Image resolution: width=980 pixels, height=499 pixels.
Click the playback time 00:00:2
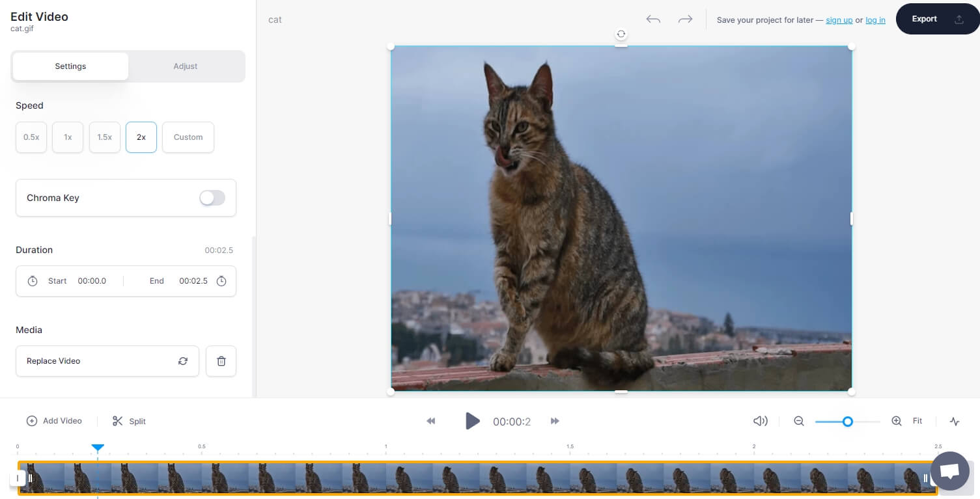coord(512,422)
